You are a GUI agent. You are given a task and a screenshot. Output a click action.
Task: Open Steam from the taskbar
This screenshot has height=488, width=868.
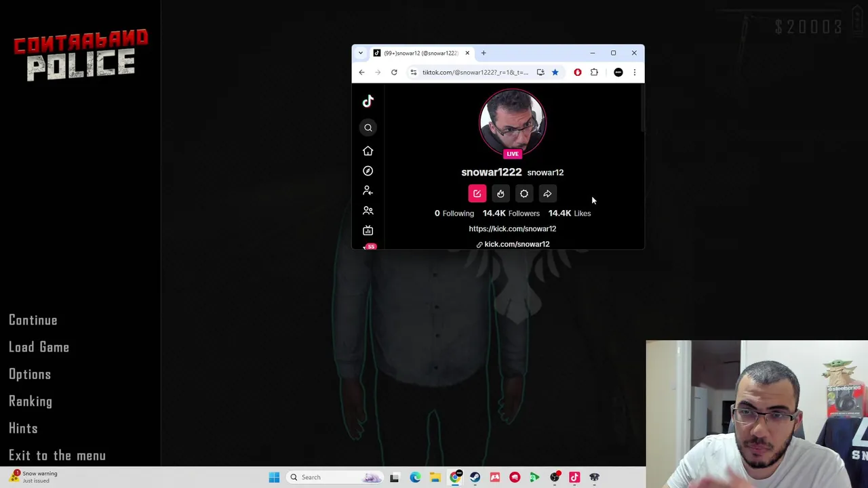click(475, 477)
